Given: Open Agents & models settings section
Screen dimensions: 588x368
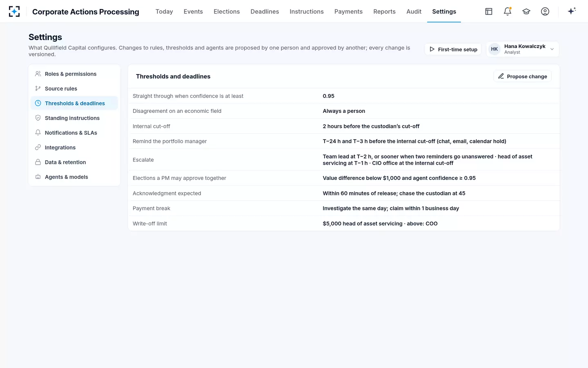Looking at the screenshot, I should point(74,177).
